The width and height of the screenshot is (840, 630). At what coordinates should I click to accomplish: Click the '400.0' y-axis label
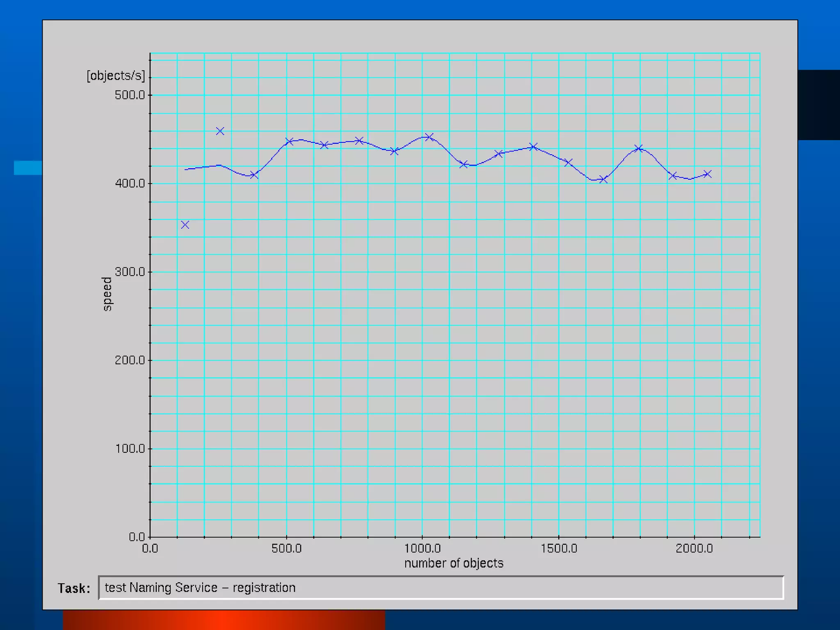[x=130, y=183]
